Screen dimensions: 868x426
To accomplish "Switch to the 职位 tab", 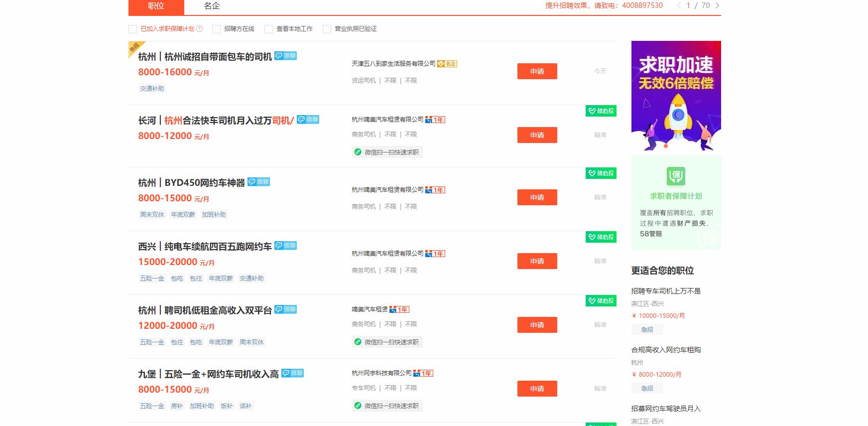I will (156, 6).
